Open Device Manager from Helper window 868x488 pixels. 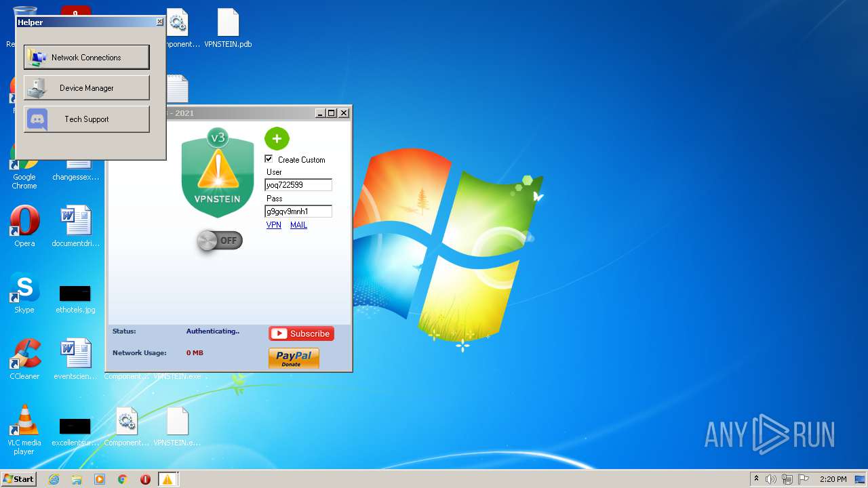click(86, 87)
